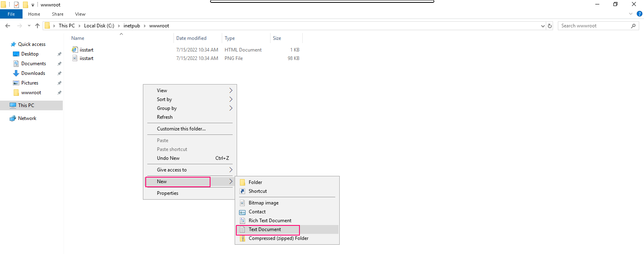Image resolution: width=644 pixels, height=254 pixels.
Task: Create a new Rich Text Document
Action: tap(287, 221)
